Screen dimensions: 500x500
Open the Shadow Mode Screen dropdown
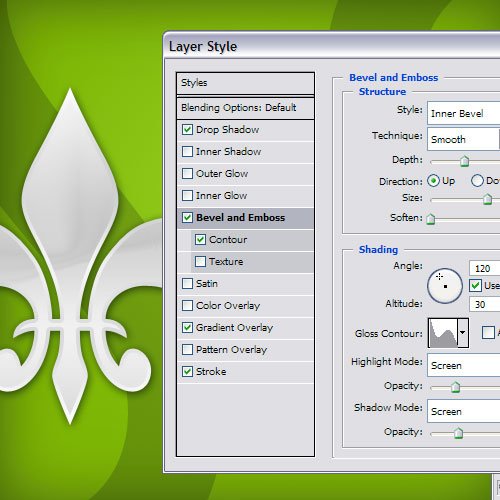(464, 411)
